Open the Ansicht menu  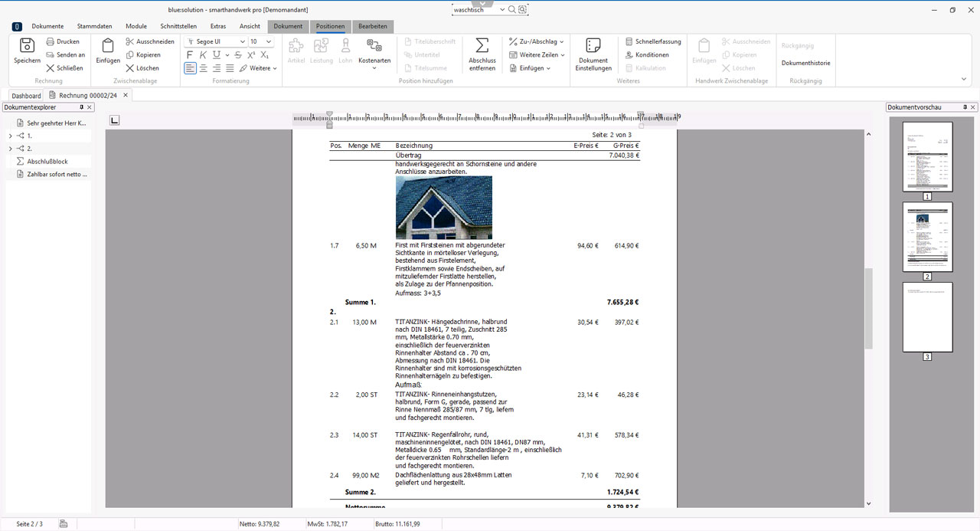click(x=250, y=26)
